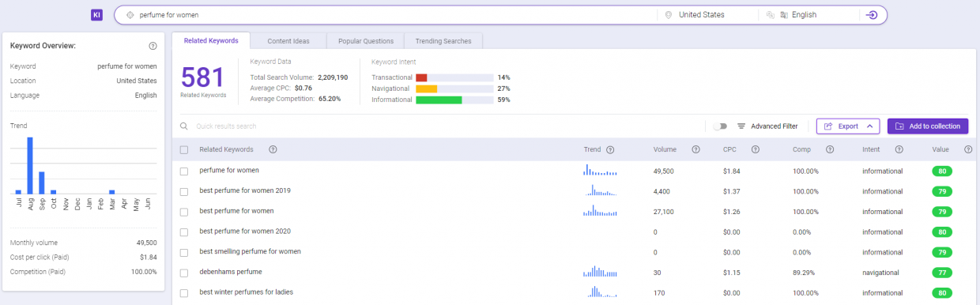Image resolution: width=980 pixels, height=305 pixels.
Task: Click 'best smelling perfume for women' keyword
Action: tap(250, 252)
